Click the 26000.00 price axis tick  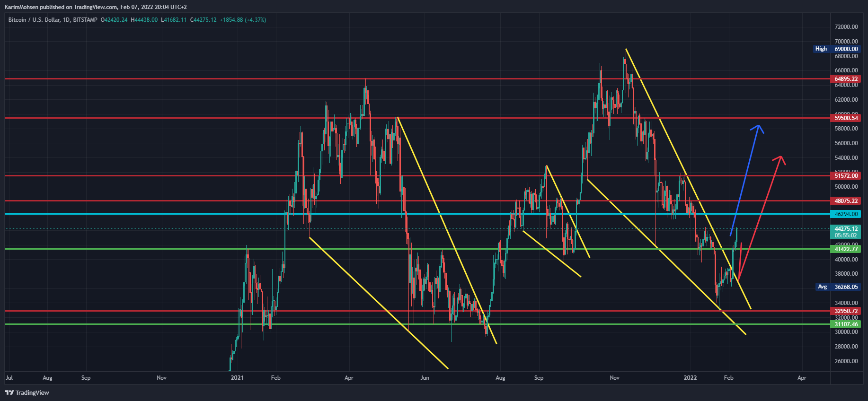(846, 361)
